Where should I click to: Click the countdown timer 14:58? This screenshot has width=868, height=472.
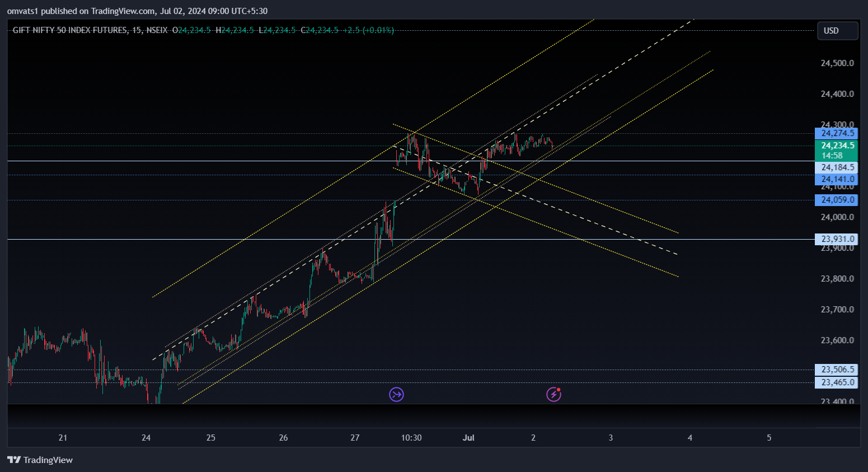[832, 156]
